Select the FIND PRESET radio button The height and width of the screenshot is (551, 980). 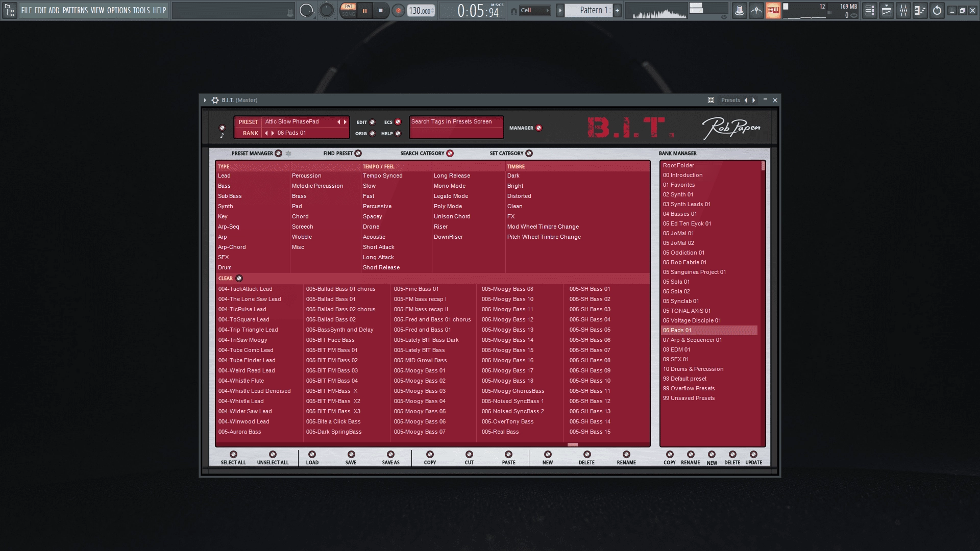point(358,153)
